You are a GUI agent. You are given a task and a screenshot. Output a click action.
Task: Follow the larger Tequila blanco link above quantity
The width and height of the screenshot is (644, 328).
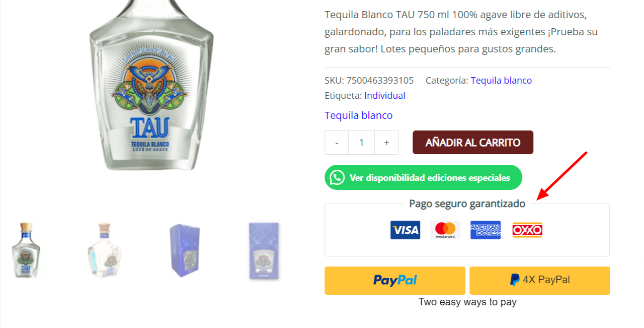pyautogui.click(x=359, y=115)
